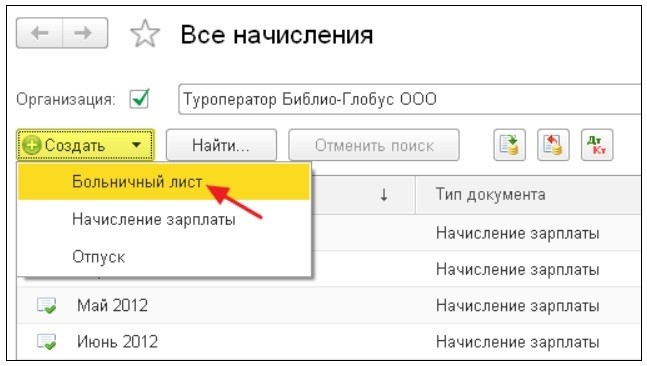This screenshot has width=647, height=366.
Task: Click the second document-with-coins toolbar icon
Action: (553, 145)
